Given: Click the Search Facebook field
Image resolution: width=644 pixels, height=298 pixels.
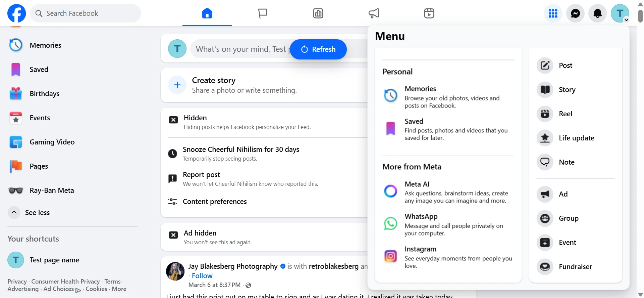Looking at the screenshot, I should [86, 13].
